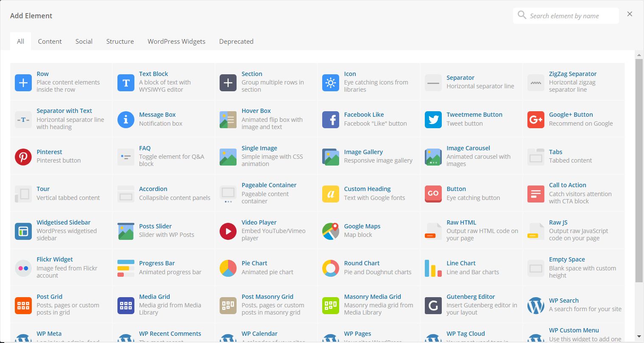Click the WP Recent Comments title
This screenshot has height=343, width=644.
(x=170, y=334)
